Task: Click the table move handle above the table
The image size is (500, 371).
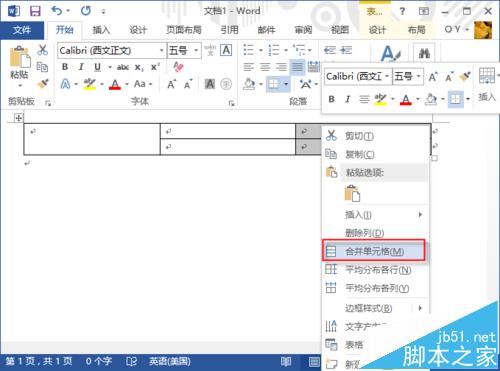Action: [x=18, y=118]
